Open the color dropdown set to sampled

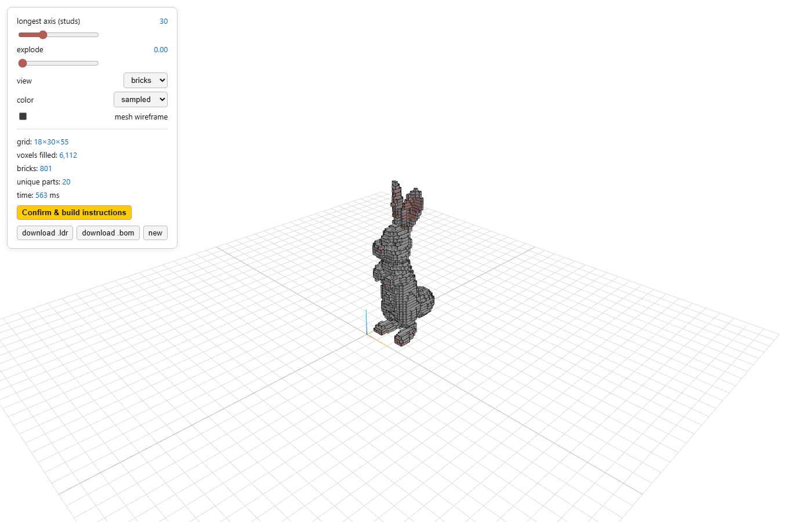click(x=140, y=100)
